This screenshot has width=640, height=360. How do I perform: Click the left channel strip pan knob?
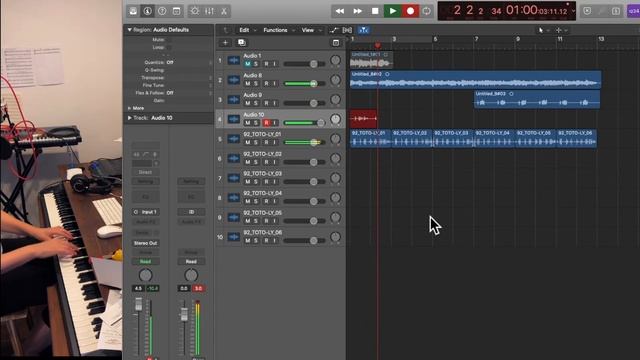(x=145, y=275)
